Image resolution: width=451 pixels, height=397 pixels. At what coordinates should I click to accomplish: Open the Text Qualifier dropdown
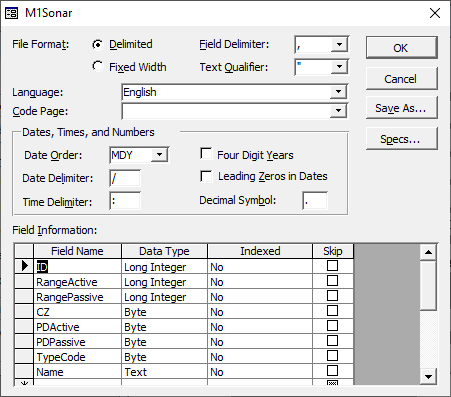click(339, 67)
